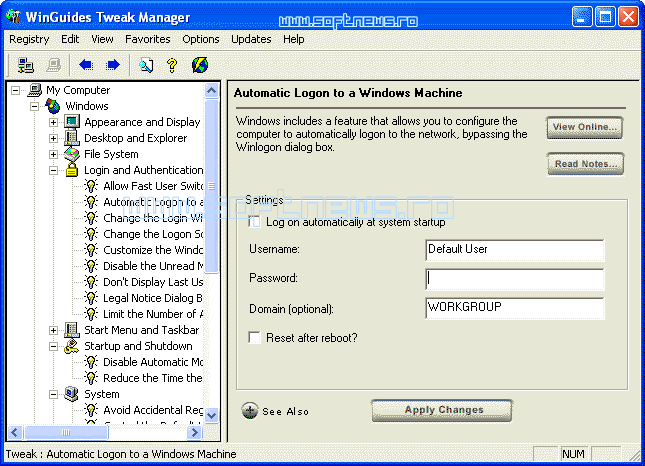This screenshot has width=645, height=466.
Task: Click the tree horizontal scrollbar thumb
Action: click(66, 432)
